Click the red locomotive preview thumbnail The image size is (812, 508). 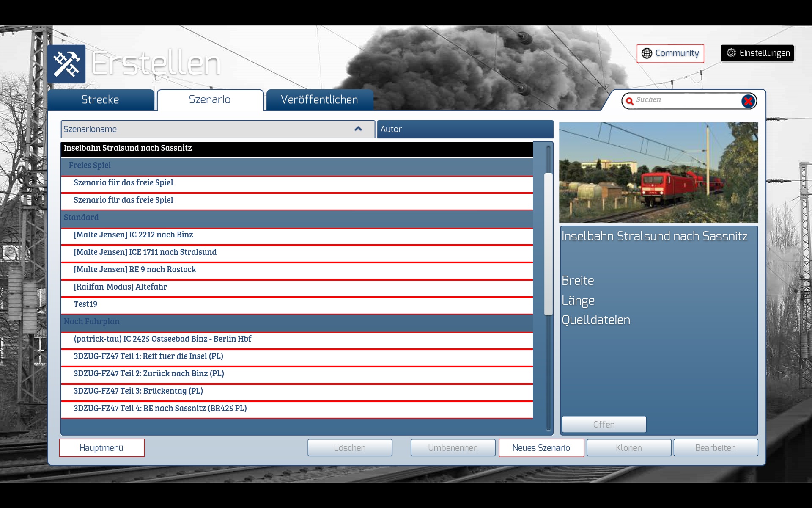click(658, 172)
